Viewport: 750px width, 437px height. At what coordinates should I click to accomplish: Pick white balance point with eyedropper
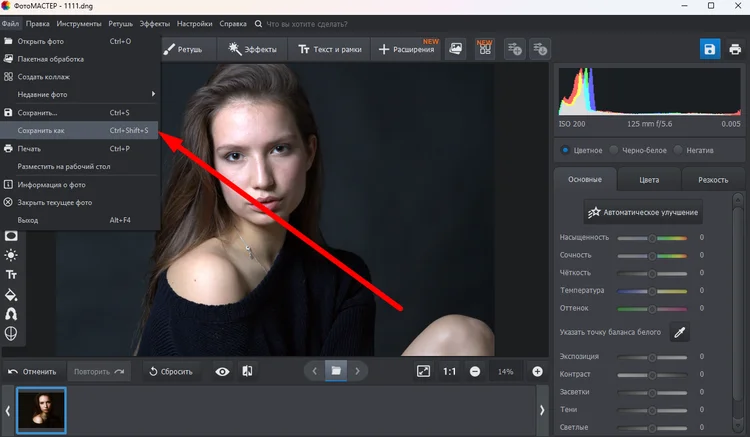[680, 332]
